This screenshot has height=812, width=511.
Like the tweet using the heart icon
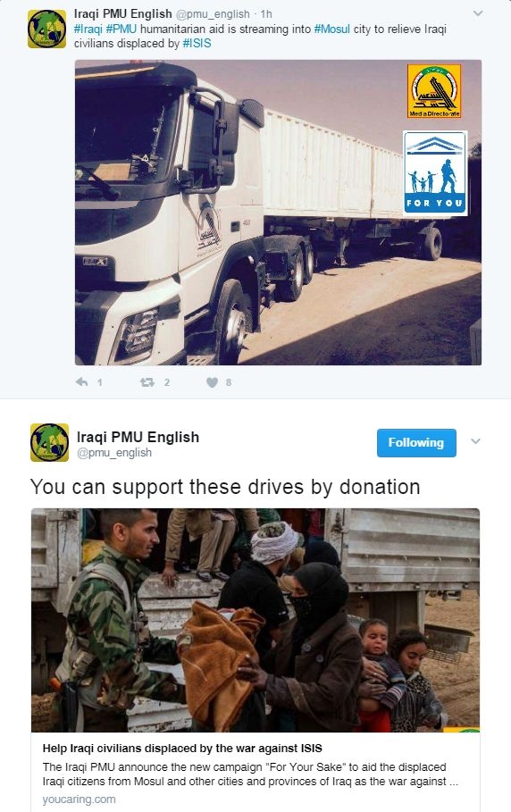(212, 382)
